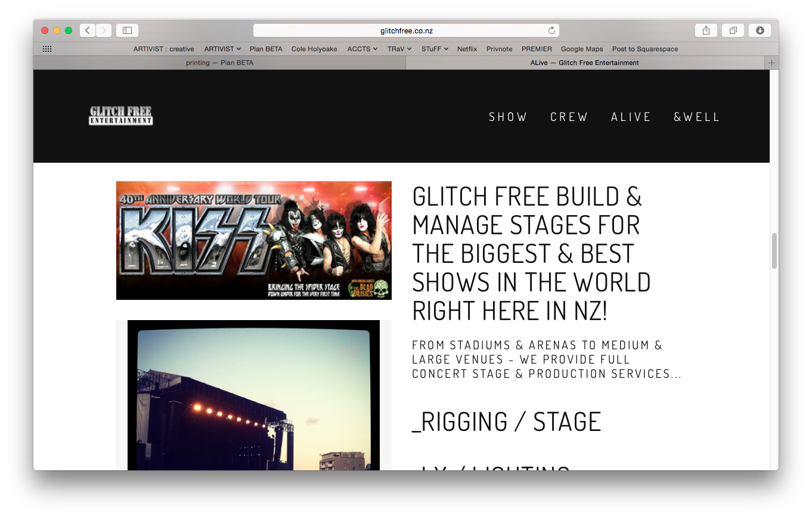Go to the CREW navigation link

pyautogui.click(x=569, y=117)
